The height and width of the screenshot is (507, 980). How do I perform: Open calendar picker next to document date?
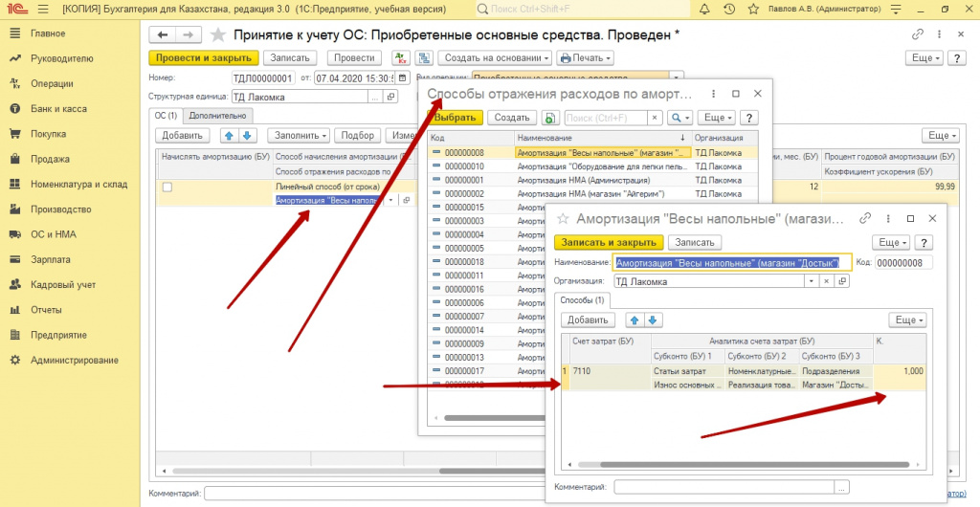(x=404, y=78)
